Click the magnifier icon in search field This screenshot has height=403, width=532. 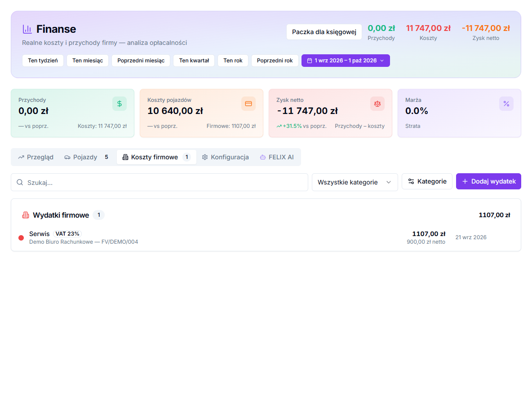pyautogui.click(x=20, y=182)
